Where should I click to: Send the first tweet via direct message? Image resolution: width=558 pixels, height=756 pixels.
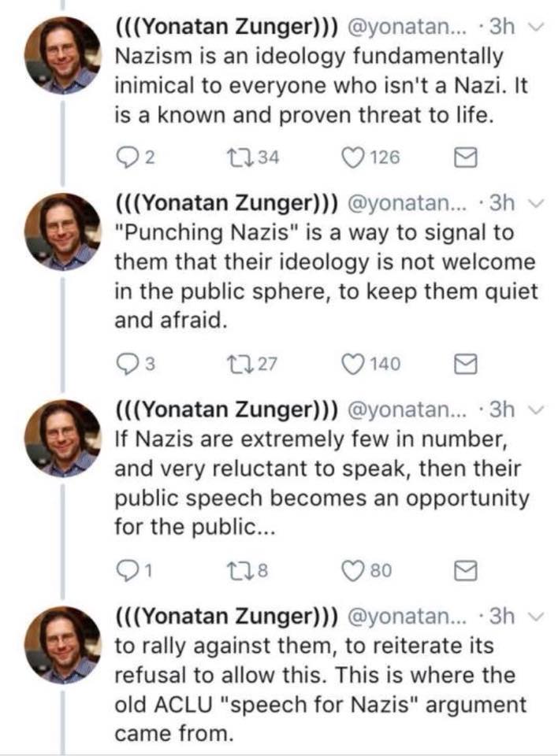[x=466, y=157]
